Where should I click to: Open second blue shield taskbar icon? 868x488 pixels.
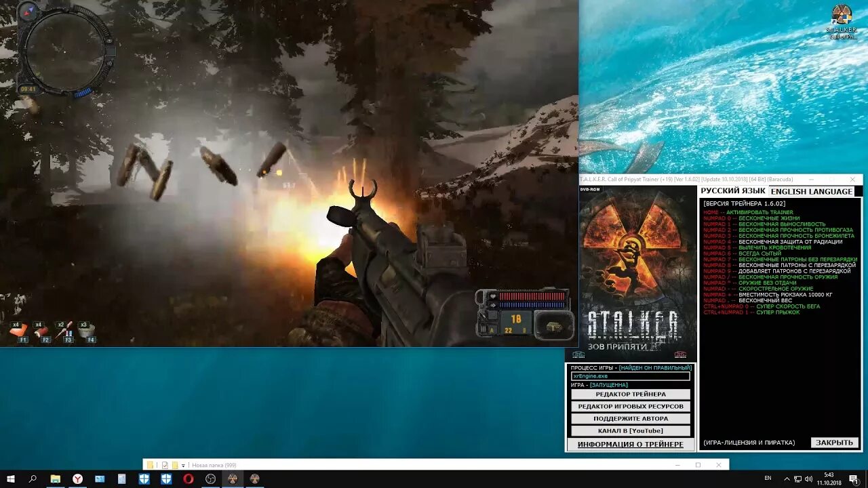point(166,479)
